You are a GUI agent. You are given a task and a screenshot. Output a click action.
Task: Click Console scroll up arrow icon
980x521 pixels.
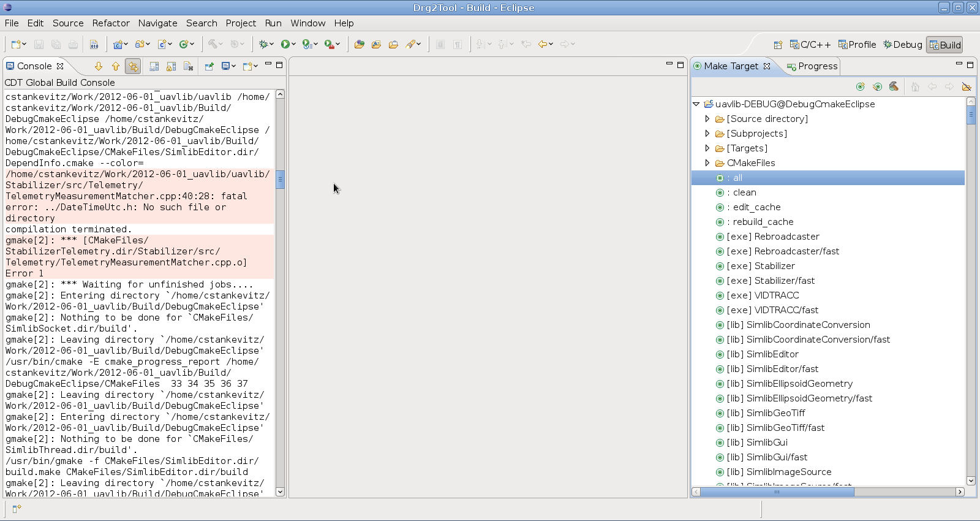(116, 66)
